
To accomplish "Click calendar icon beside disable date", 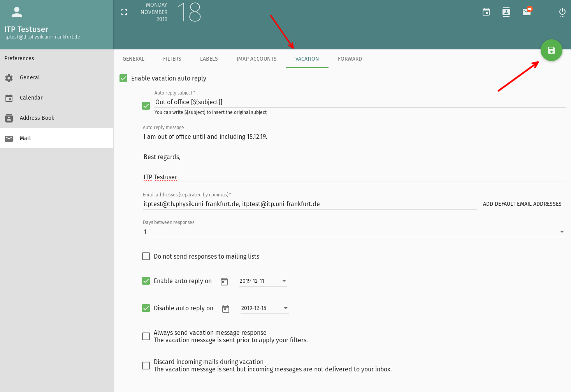I will coord(226,309).
